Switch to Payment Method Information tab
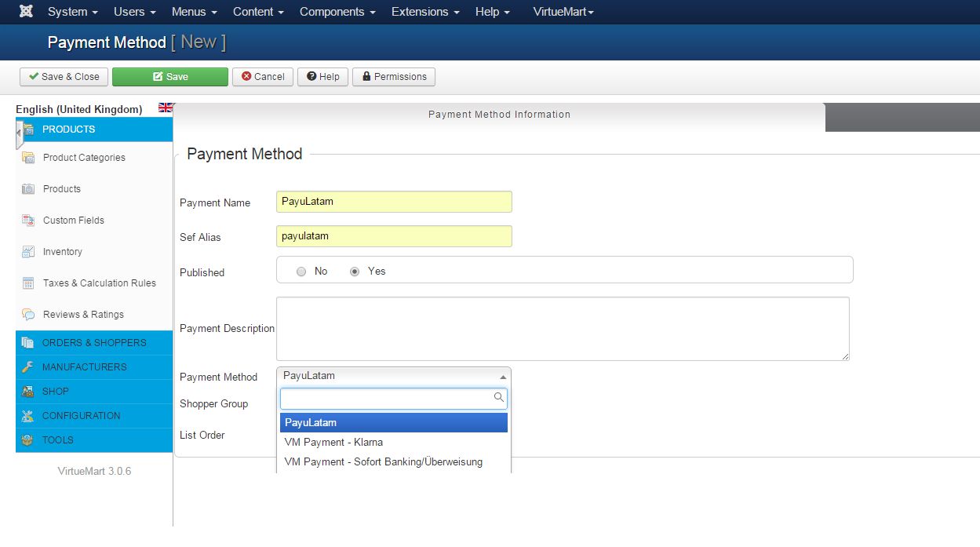The width and height of the screenshot is (980, 547). click(499, 115)
